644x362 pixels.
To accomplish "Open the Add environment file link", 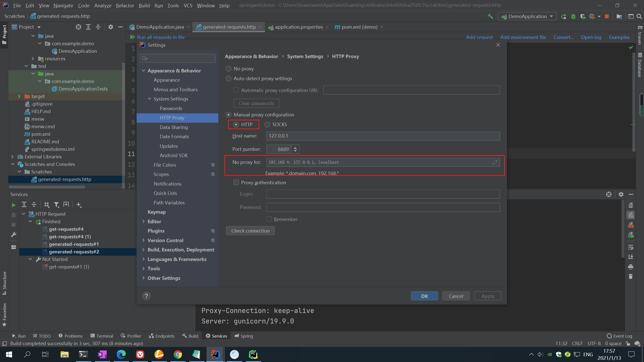I will (x=523, y=37).
